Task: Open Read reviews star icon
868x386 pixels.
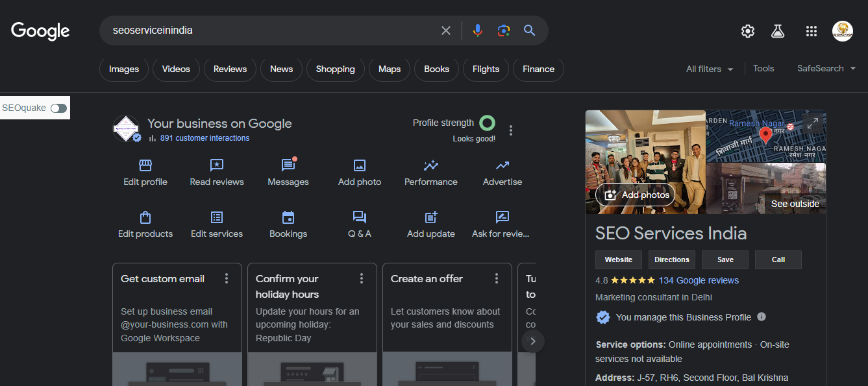Action: 217,165
